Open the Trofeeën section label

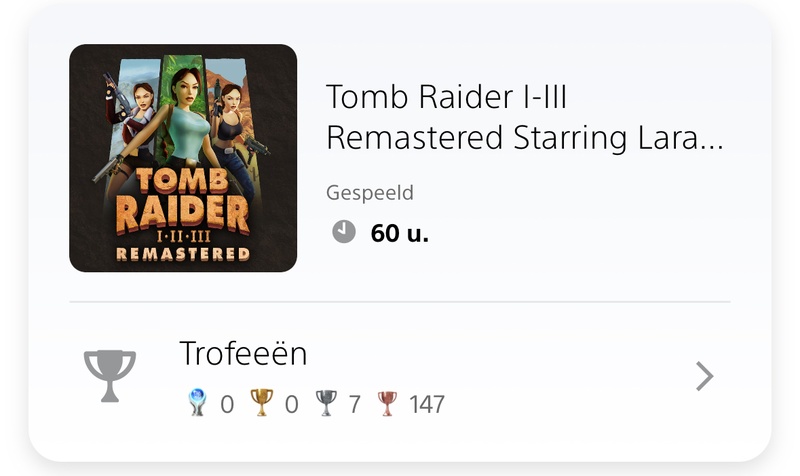[243, 353]
